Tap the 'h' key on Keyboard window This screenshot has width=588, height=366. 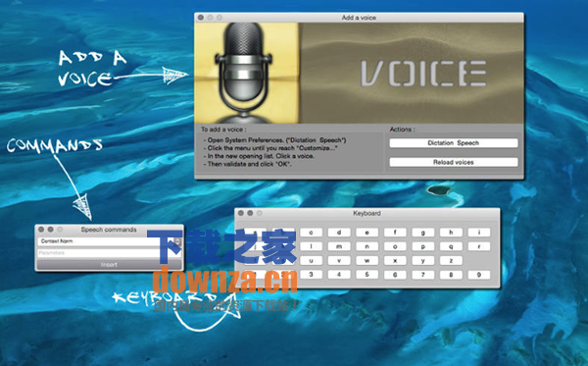pos(451,233)
